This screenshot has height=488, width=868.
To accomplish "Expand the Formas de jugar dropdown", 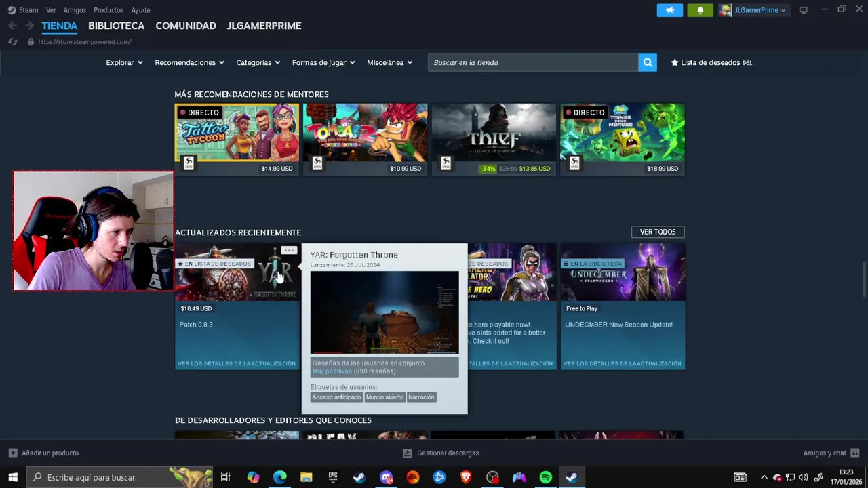I will 323,62.
